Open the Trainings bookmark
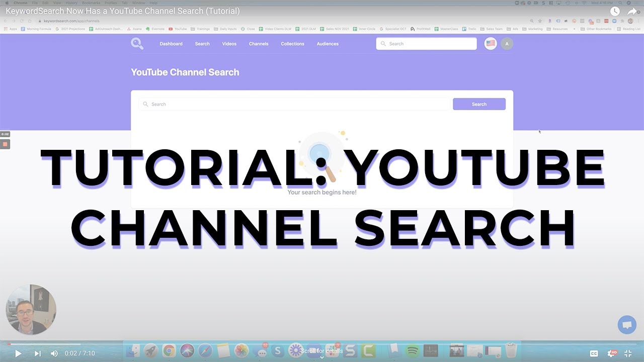 pyautogui.click(x=199, y=29)
